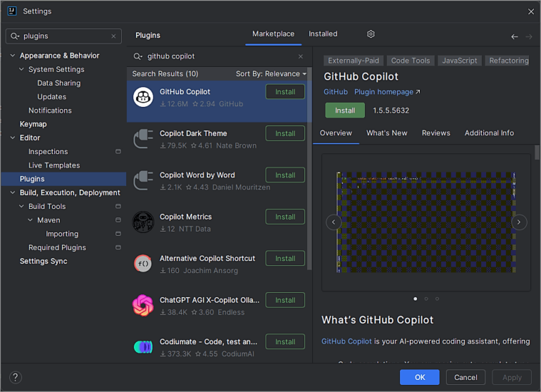Open the plugin settings gear menu
This screenshot has height=392, width=541.
[x=371, y=34]
